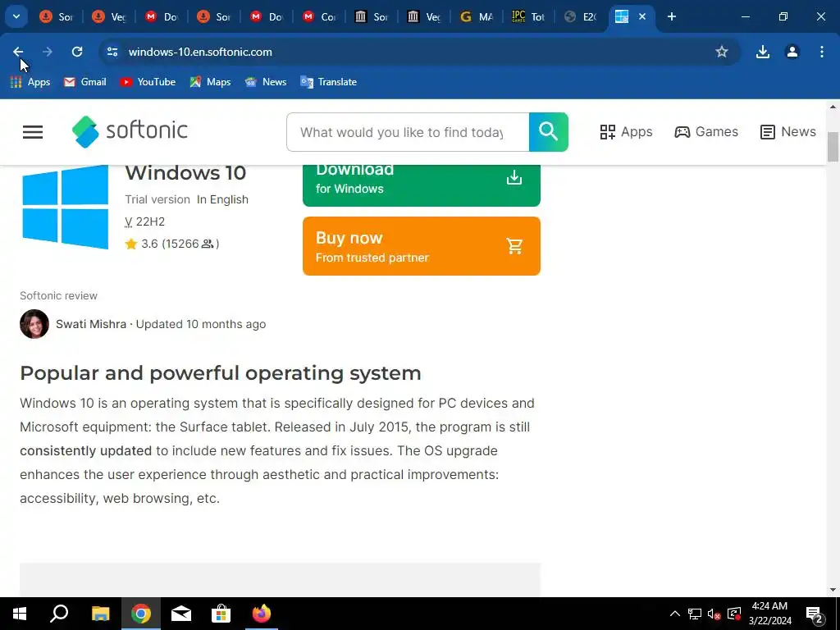
Task: Open a new tab with plus button
Action: [671, 16]
